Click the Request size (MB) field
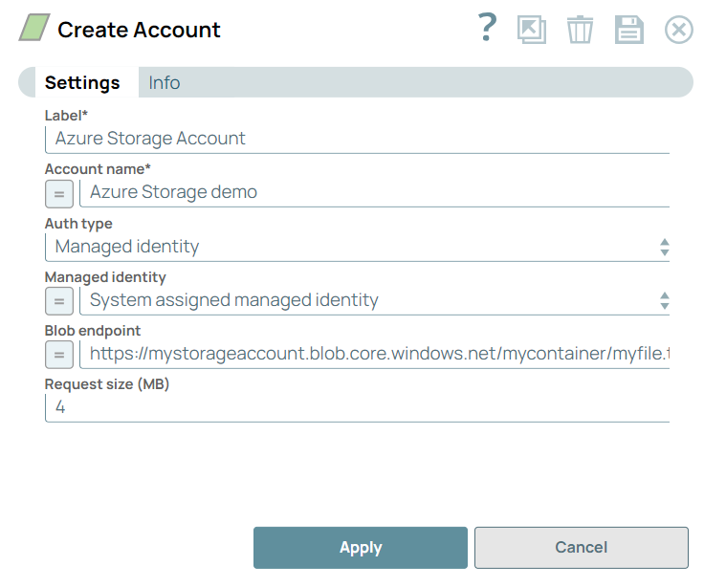 (356, 407)
